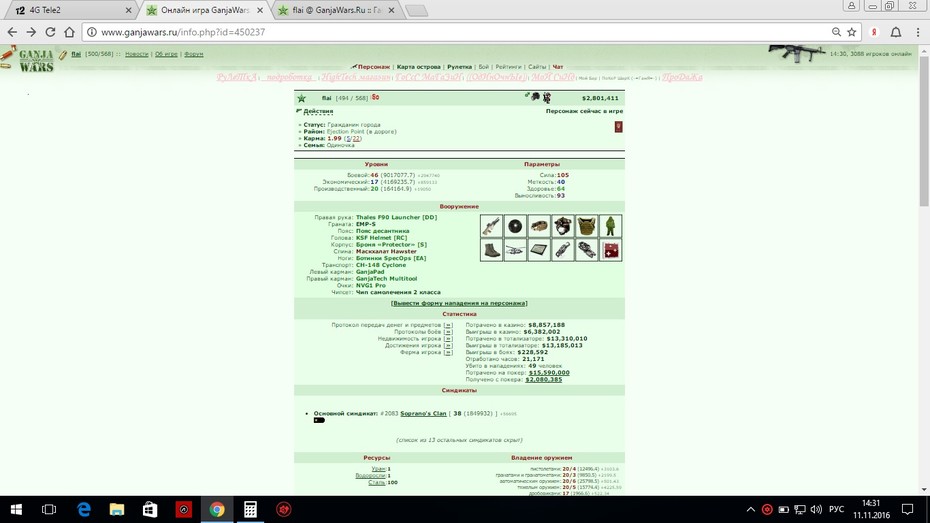
Task: Expand 'Ферма игрока' [»] link
Action: [x=448, y=352]
